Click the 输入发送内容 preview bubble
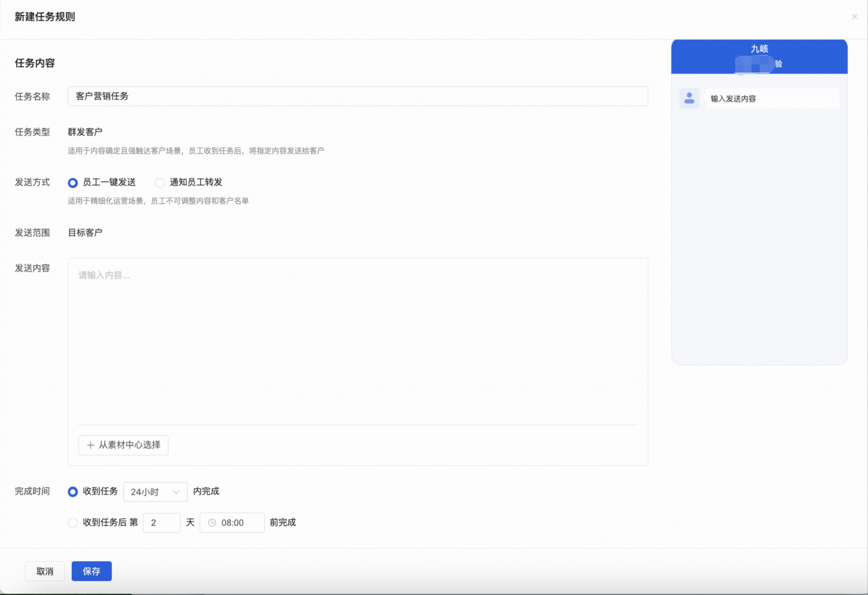Viewport: 868px width, 595px height. click(772, 99)
